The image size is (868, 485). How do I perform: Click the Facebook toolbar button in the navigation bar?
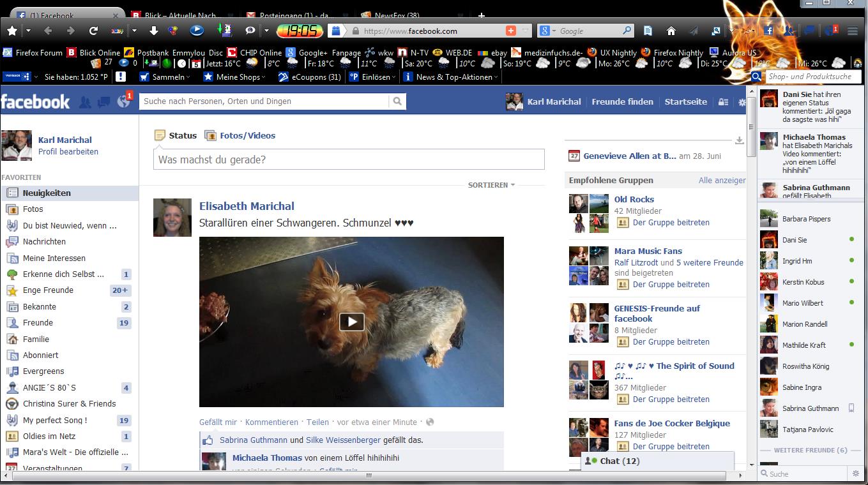[x=768, y=31]
